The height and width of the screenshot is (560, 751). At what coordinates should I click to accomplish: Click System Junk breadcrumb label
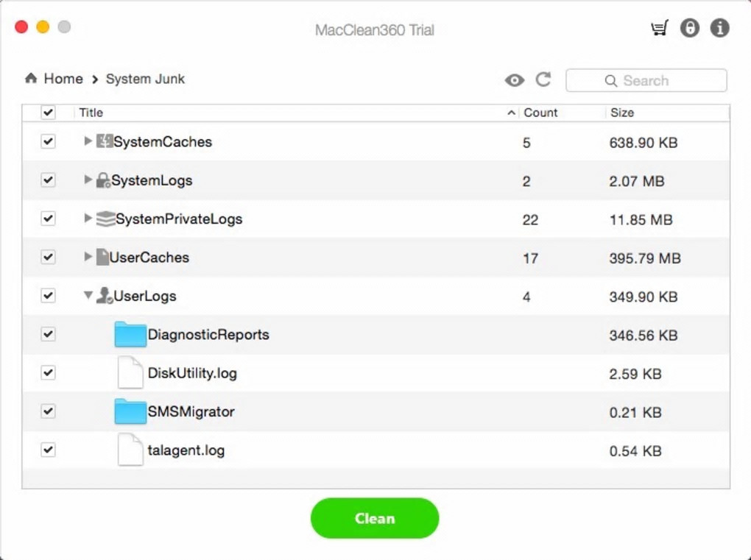tap(145, 79)
